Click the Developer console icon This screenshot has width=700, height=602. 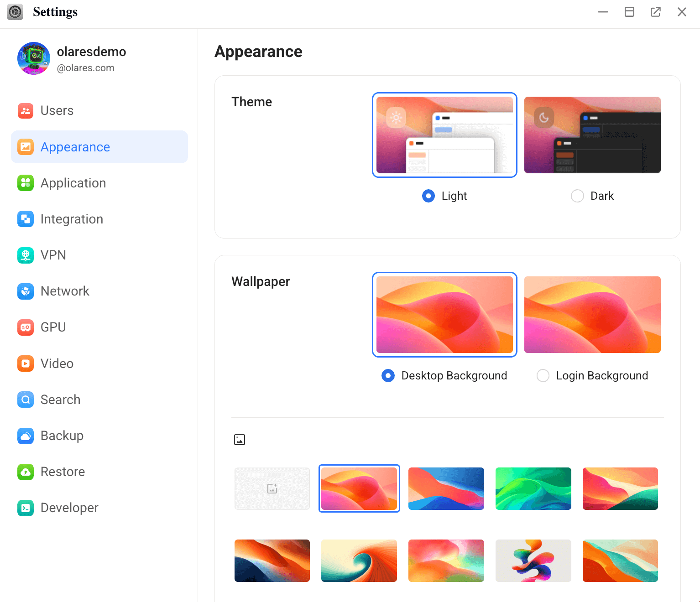point(26,508)
